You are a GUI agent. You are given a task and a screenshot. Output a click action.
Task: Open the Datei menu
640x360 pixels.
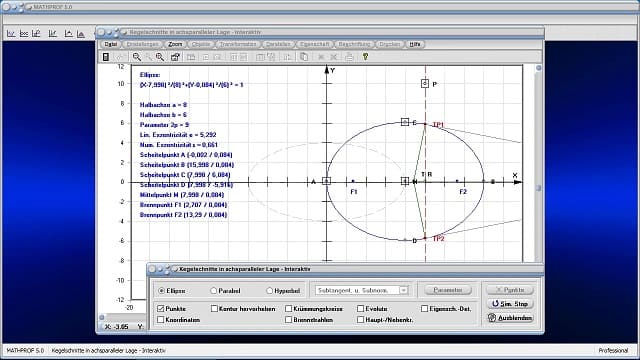click(x=111, y=44)
